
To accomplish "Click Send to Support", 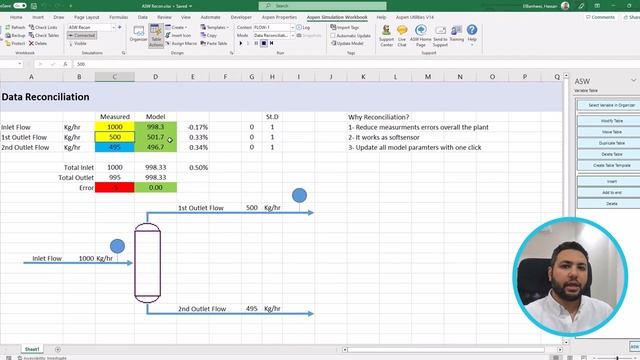I will [x=440, y=36].
